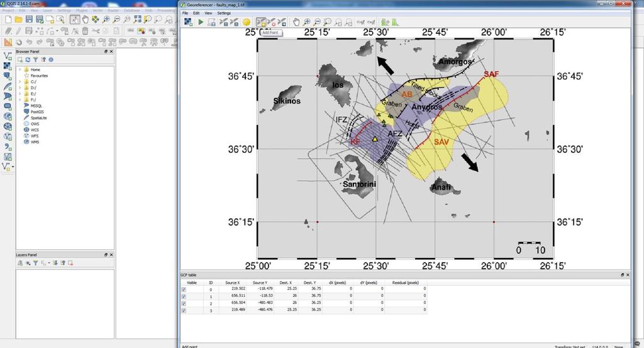This screenshot has width=644, height=348.
Task: Expand the Home folder in Browser
Action: pos(19,70)
